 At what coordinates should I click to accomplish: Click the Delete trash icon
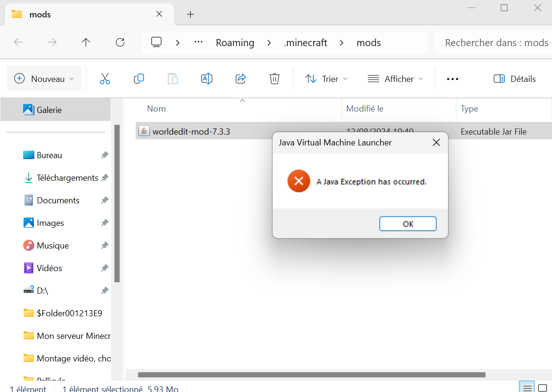pyautogui.click(x=274, y=79)
